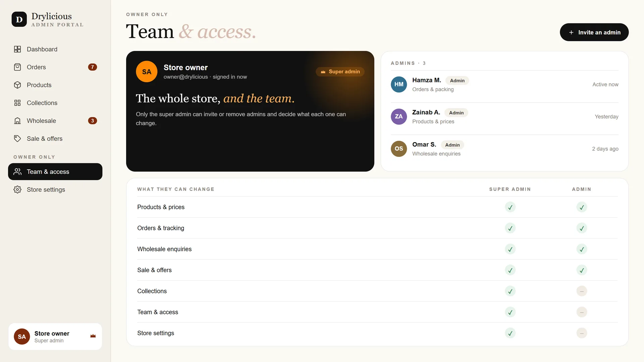Screen dimensions: 644x362
Task: Toggle Super admin check for Orders & tracking
Action: pos(510,228)
